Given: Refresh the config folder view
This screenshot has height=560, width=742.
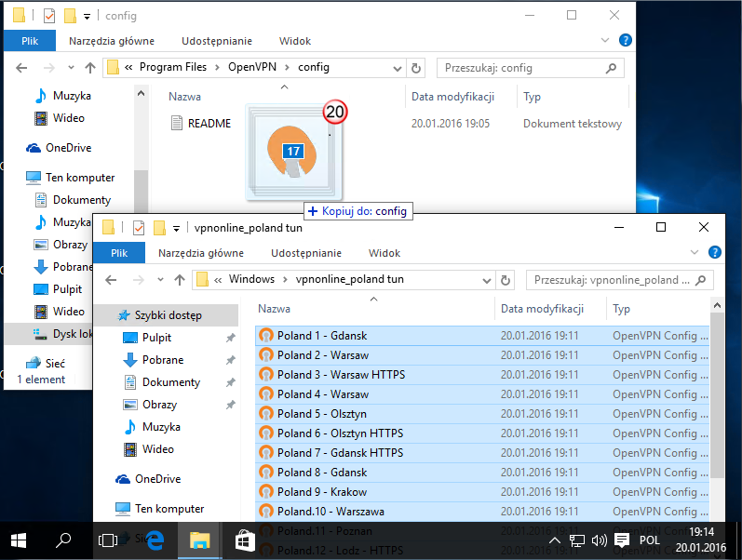Looking at the screenshot, I should [416, 68].
